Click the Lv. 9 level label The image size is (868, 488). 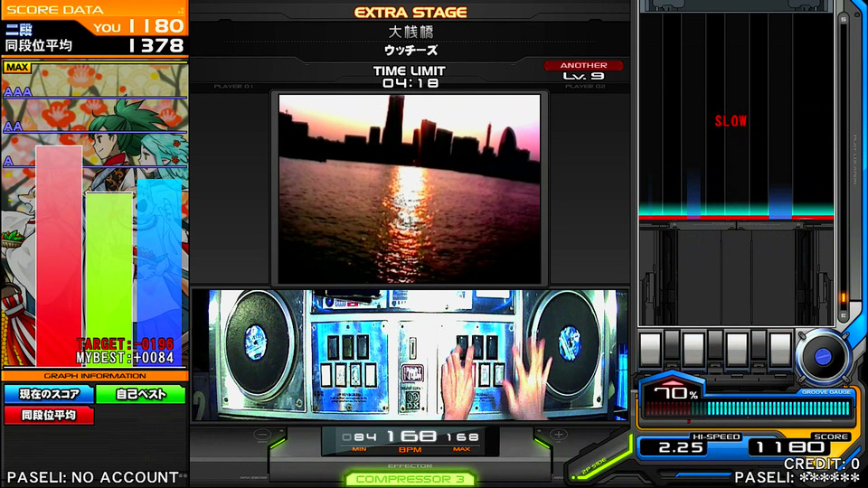coord(583,76)
